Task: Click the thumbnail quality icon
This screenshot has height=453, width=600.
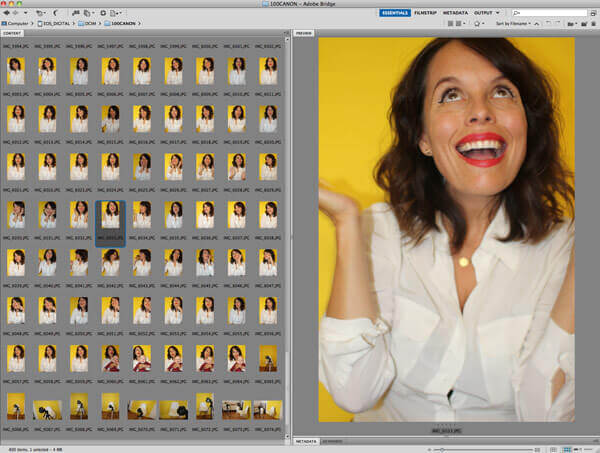Action: 450,23
